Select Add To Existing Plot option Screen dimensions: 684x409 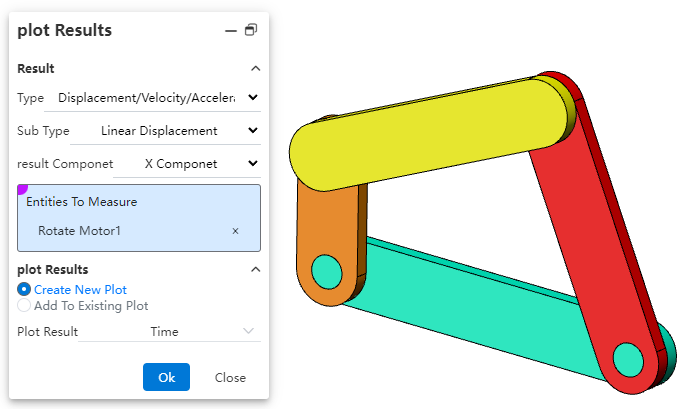click(x=24, y=305)
